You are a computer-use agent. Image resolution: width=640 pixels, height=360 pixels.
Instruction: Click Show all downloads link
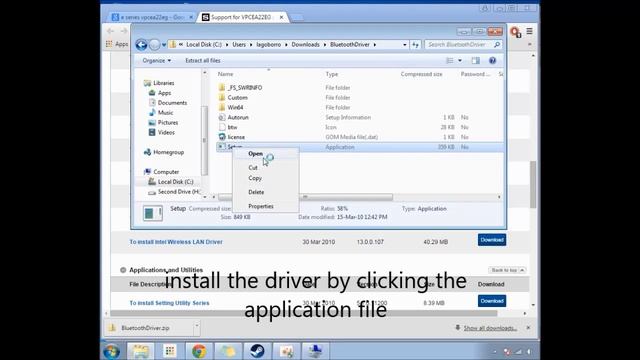490,328
